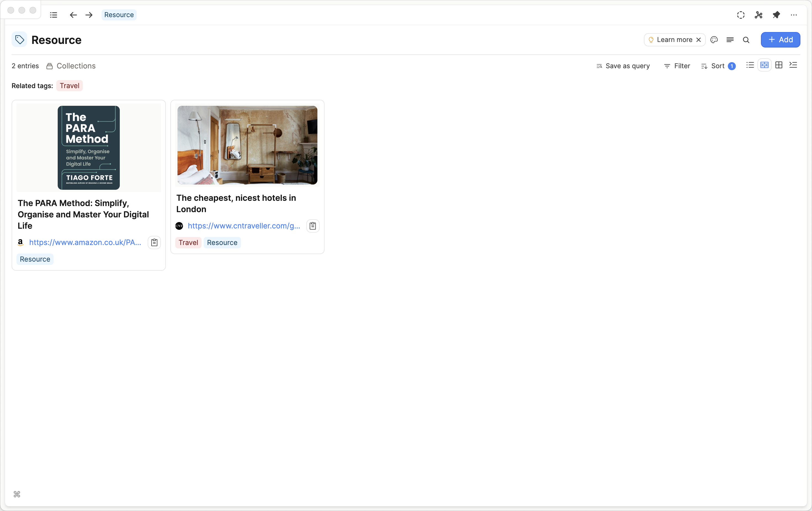Screen dimensions: 812x511
Task: Click the Resource tag icon beside the title
Action: coord(20,40)
